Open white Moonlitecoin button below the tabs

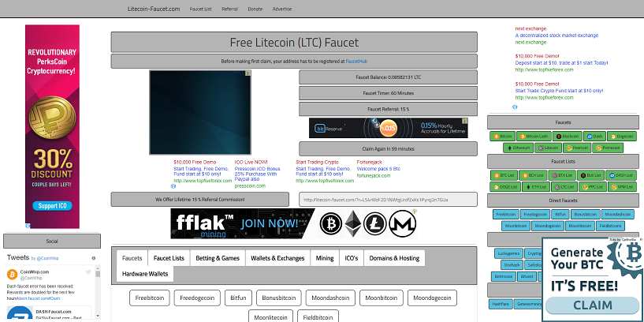tap(270, 317)
